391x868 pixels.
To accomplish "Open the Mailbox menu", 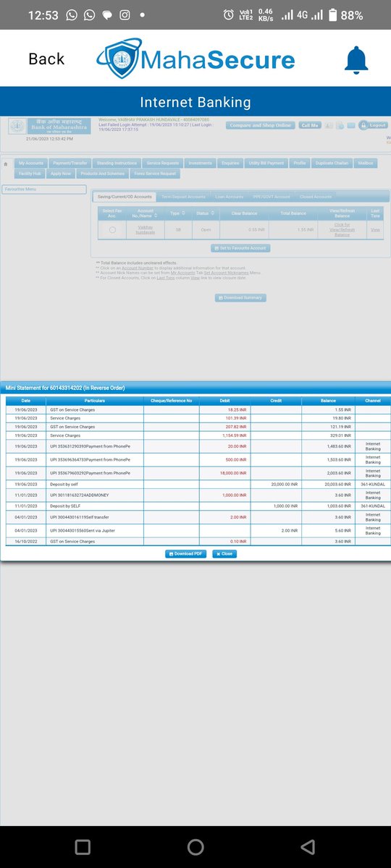I will pyautogui.click(x=366, y=163).
